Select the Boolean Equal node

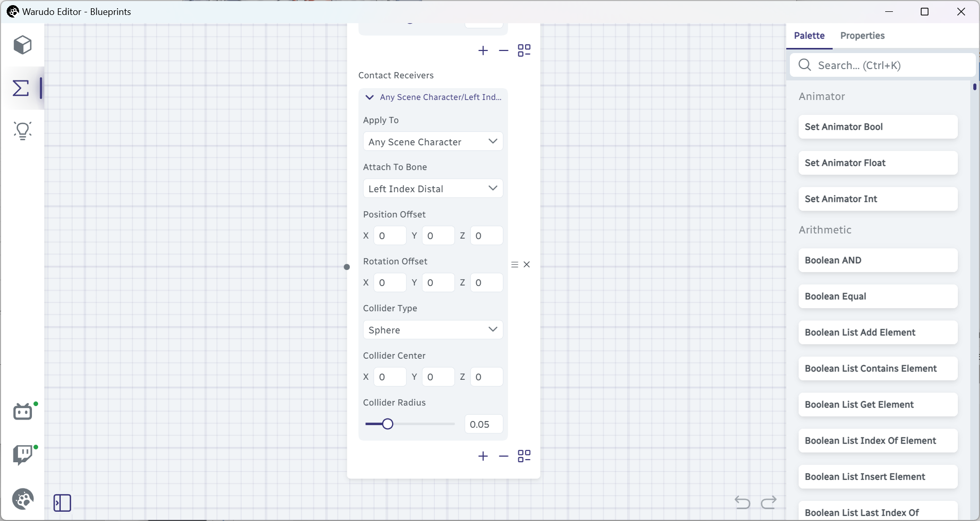tap(878, 296)
